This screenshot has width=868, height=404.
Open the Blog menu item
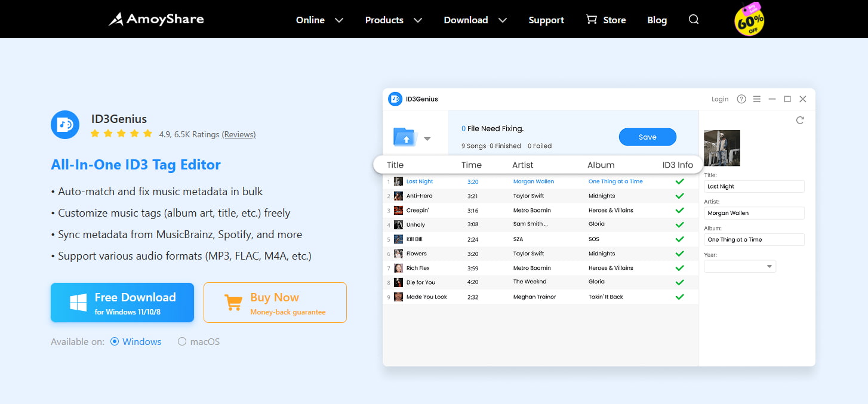657,20
